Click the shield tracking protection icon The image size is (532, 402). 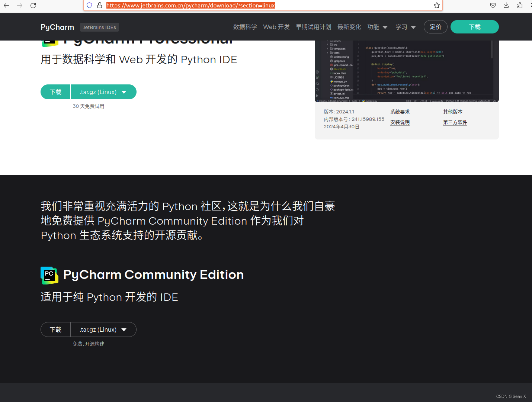pyautogui.click(x=89, y=5)
